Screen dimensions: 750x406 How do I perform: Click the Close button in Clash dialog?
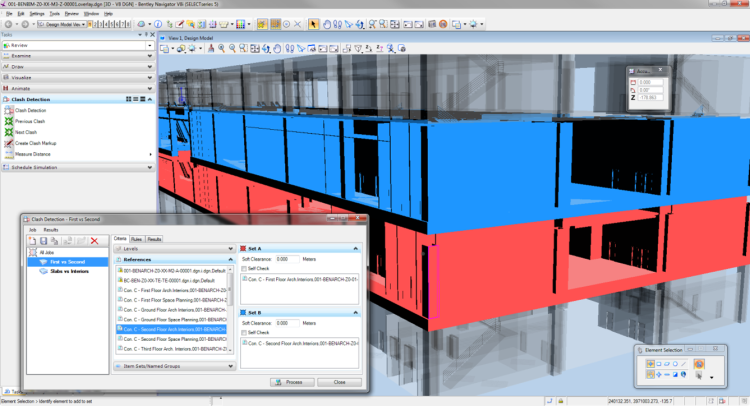[340, 382]
